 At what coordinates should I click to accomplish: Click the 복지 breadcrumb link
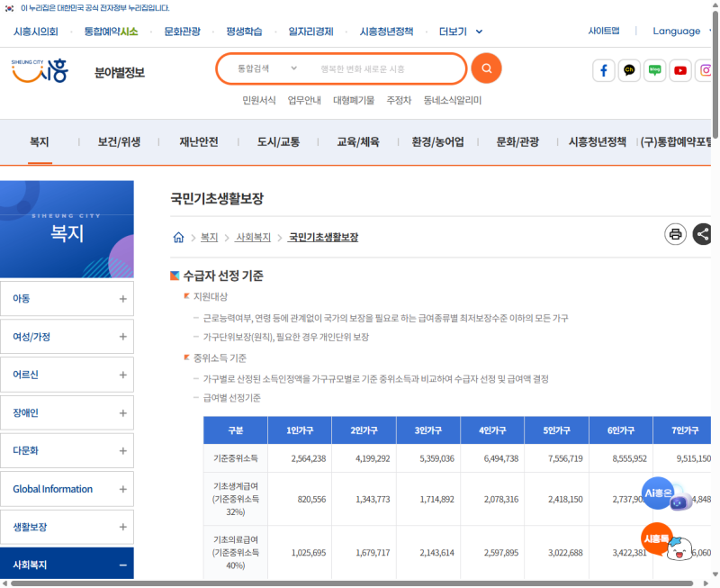(209, 238)
